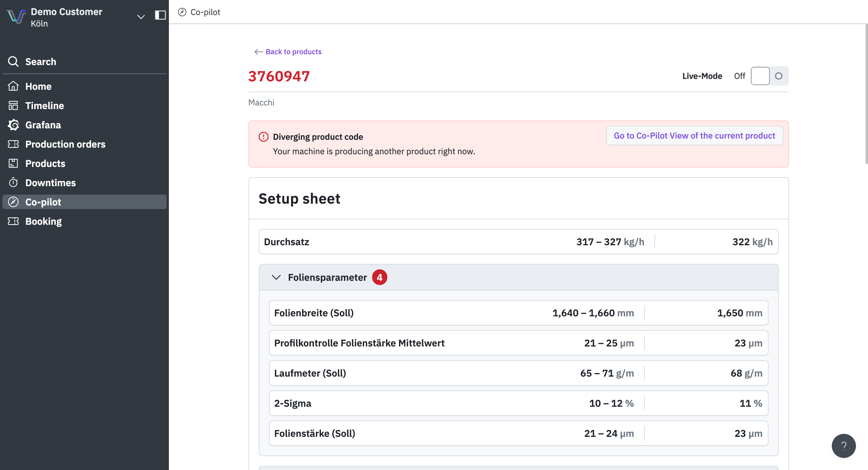The height and width of the screenshot is (470, 868).
Task: Click the Grafana logo icon
Action: pyautogui.click(x=13, y=125)
